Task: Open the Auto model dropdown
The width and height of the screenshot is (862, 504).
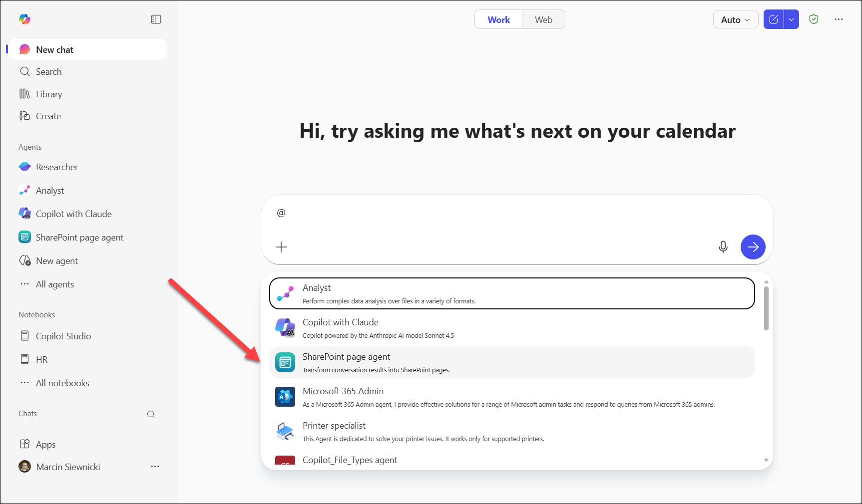Action: click(x=735, y=19)
